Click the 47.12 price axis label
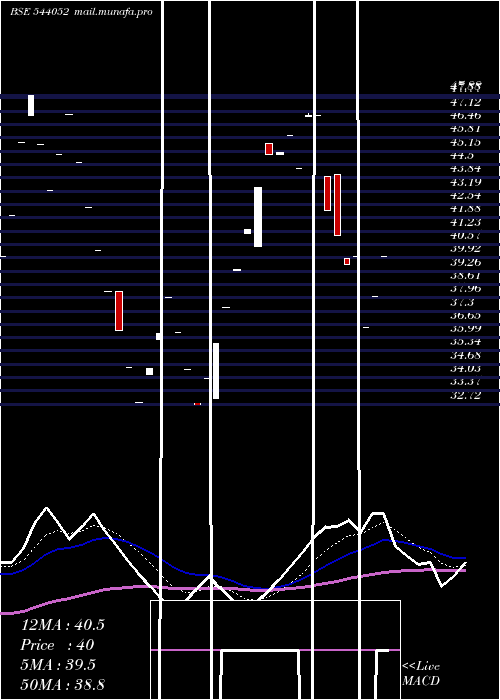This screenshot has width=500, height=700. click(x=466, y=102)
